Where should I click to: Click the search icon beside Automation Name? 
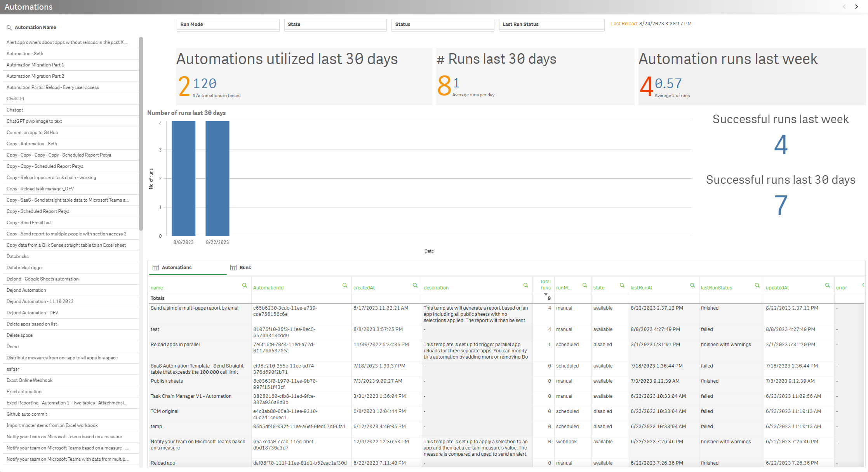tap(9, 27)
